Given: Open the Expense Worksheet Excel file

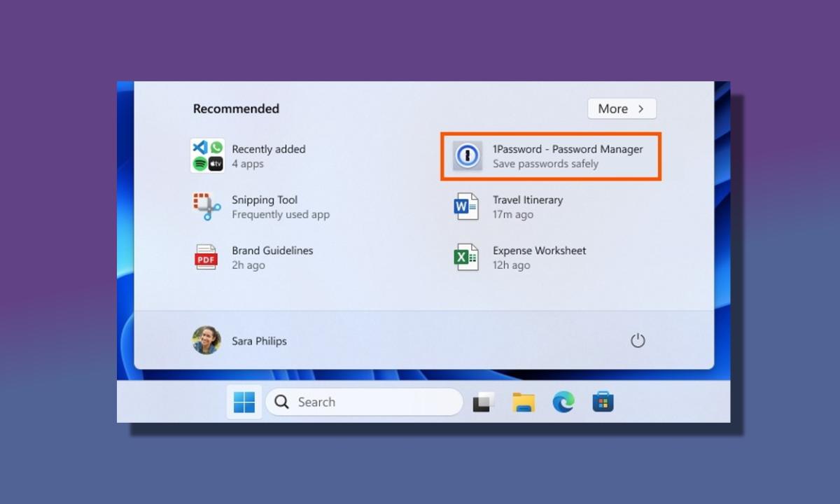Looking at the screenshot, I should point(539,258).
